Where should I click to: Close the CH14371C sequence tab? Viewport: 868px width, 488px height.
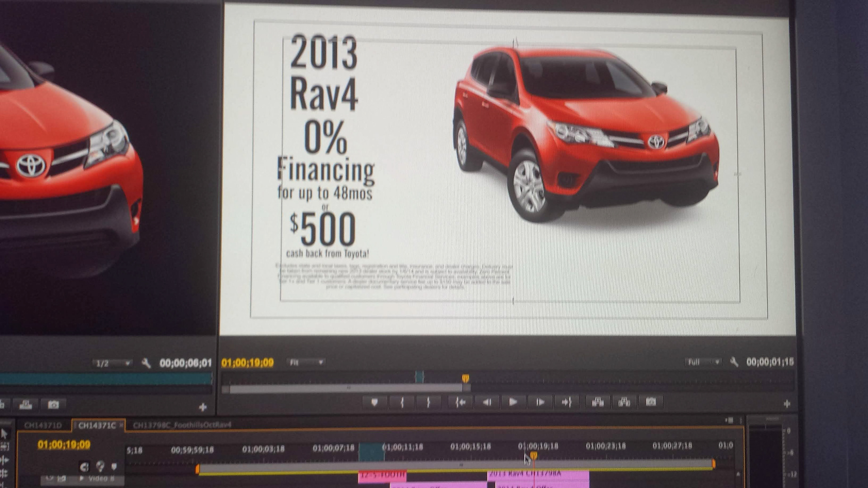click(121, 425)
